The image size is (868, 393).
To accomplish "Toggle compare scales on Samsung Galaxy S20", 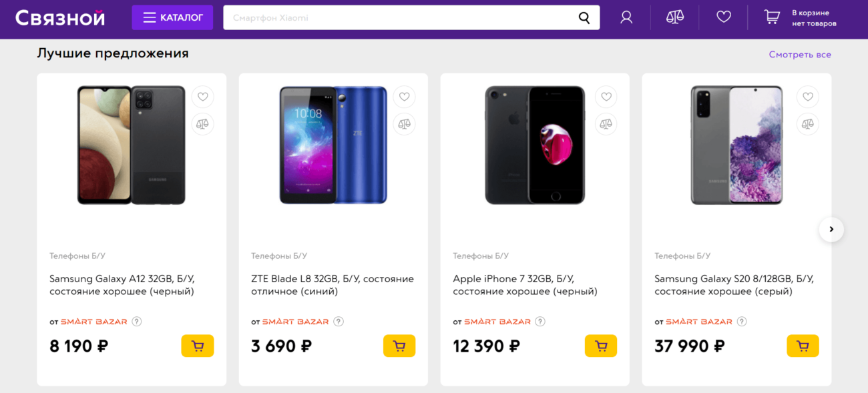I will pyautogui.click(x=808, y=123).
